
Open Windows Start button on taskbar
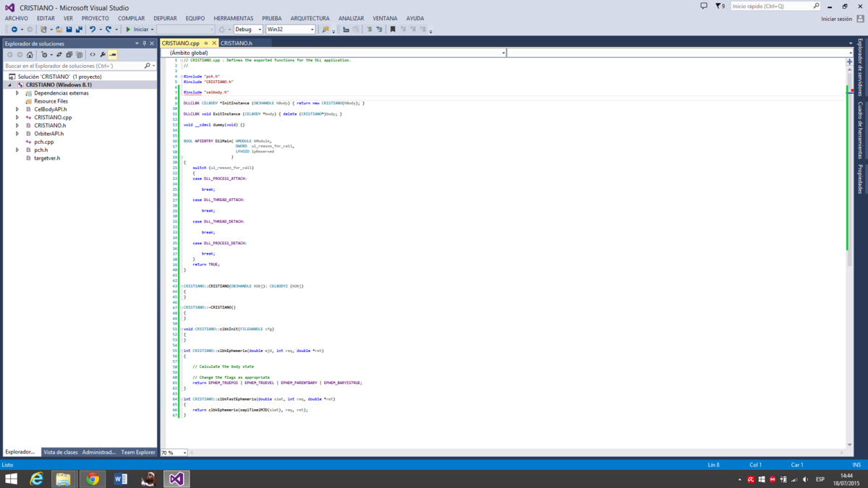click(12, 479)
